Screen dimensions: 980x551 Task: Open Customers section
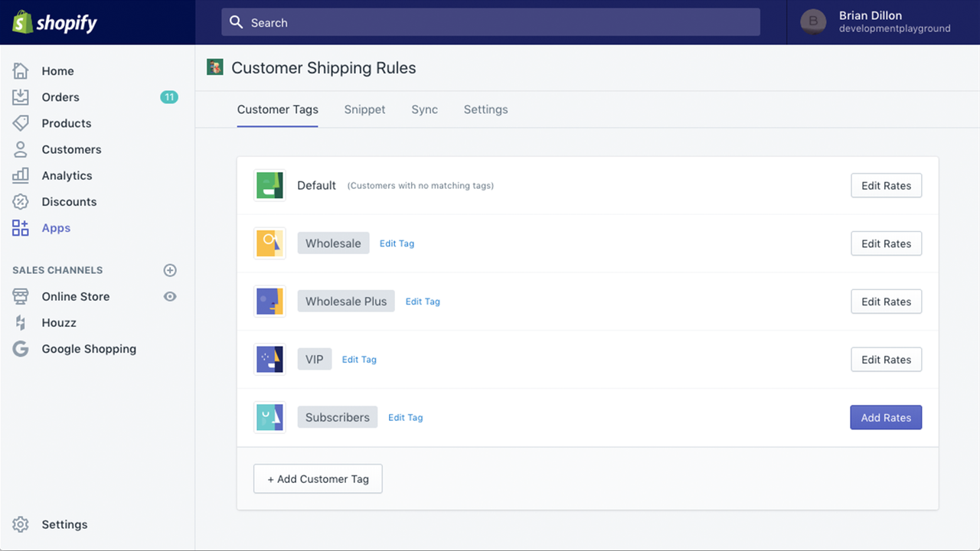(71, 149)
